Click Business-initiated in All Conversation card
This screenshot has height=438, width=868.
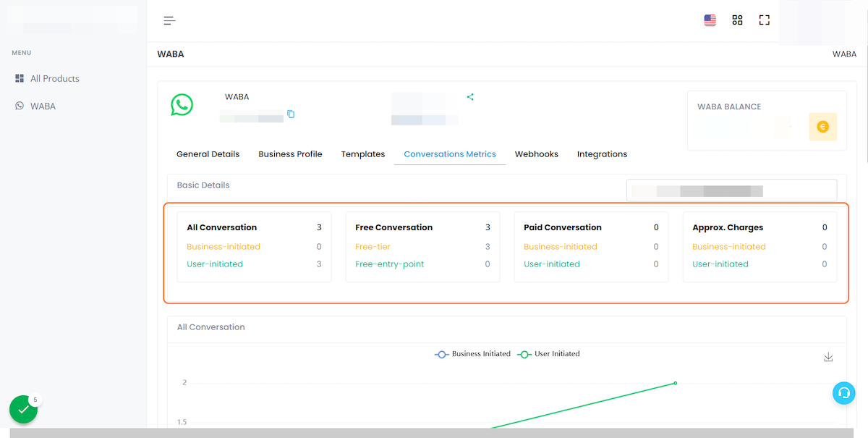[224, 247]
